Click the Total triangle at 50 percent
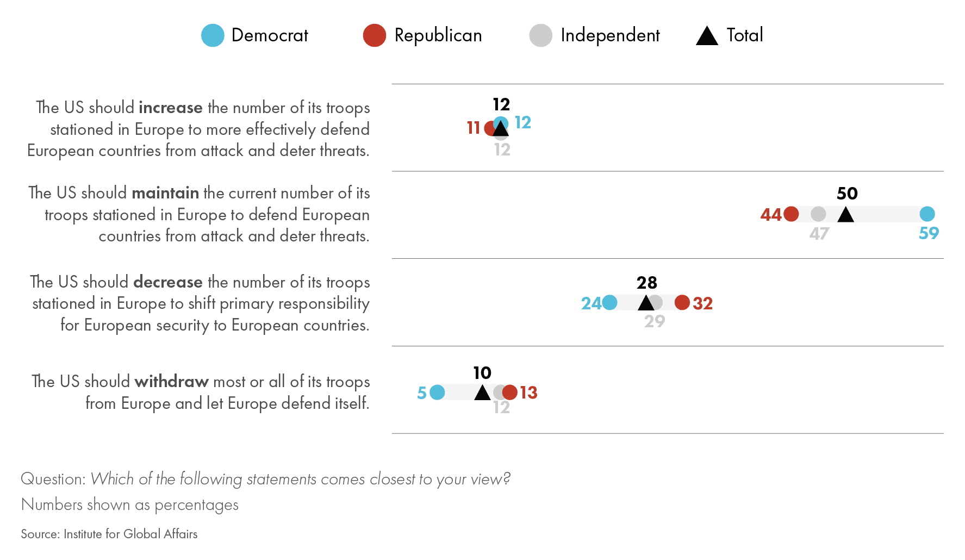Image resolution: width=965 pixels, height=560 pixels. 845,215
